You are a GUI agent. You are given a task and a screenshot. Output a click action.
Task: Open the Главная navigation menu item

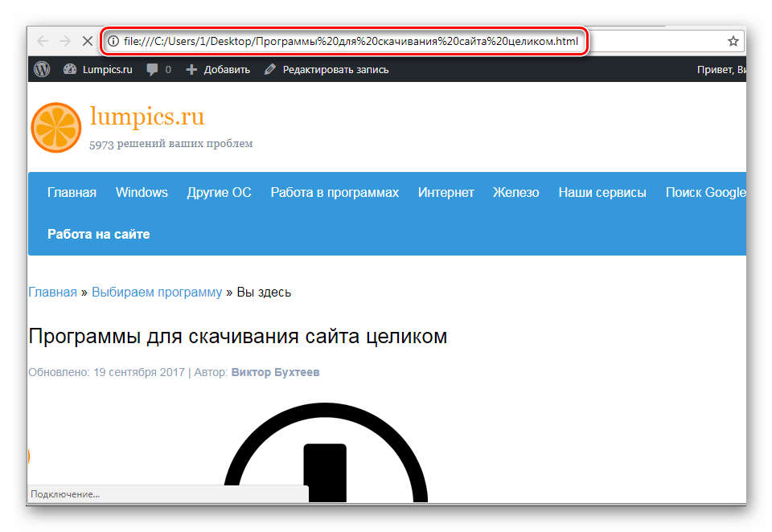[72, 192]
